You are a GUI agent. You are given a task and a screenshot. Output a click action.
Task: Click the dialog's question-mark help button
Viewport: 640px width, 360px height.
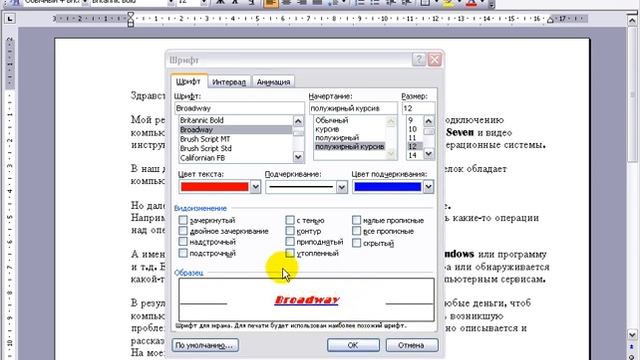click(x=419, y=60)
